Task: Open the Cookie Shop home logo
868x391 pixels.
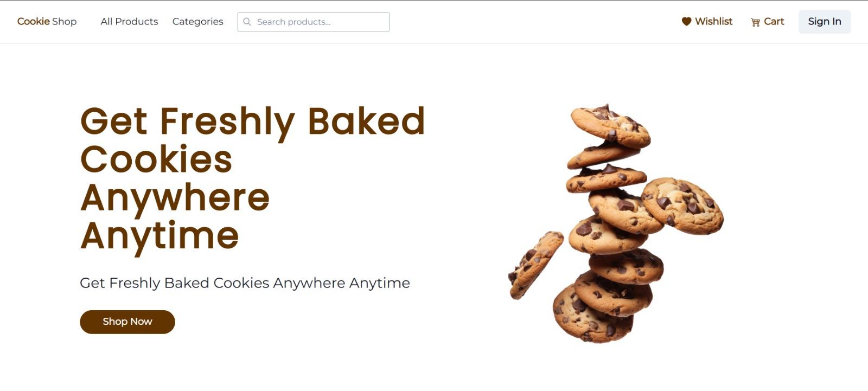Action: coord(47,22)
